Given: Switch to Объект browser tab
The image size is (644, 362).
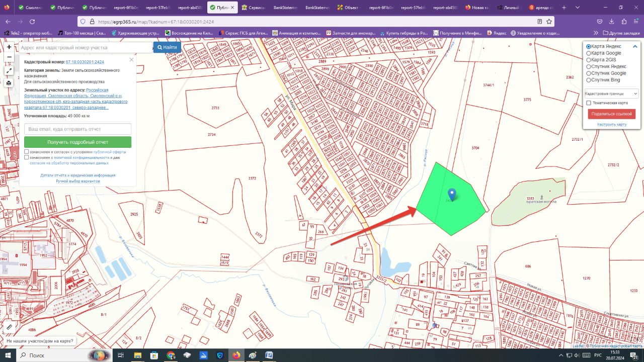Looking at the screenshot, I should (348, 8).
